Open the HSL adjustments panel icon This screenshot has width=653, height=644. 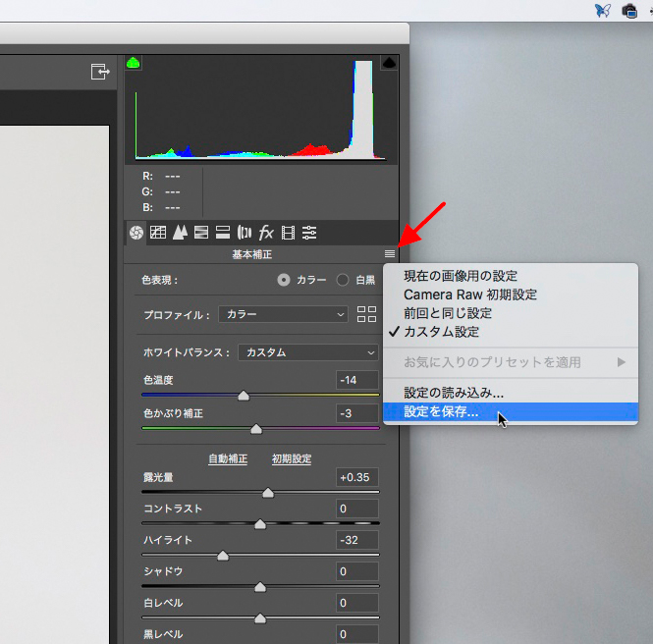pyautogui.click(x=200, y=233)
